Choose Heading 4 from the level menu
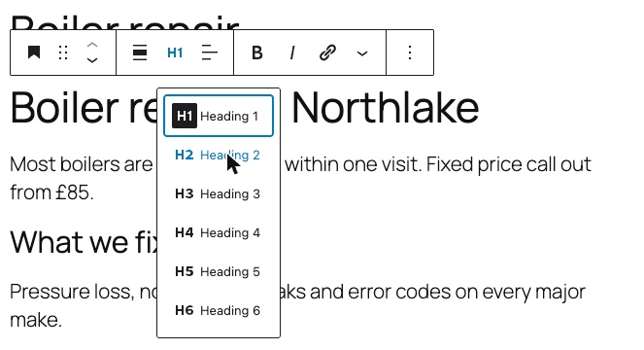 click(x=219, y=232)
